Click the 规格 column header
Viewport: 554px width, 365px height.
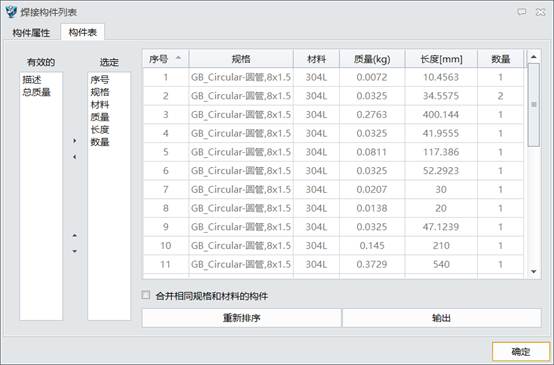pyautogui.click(x=241, y=59)
